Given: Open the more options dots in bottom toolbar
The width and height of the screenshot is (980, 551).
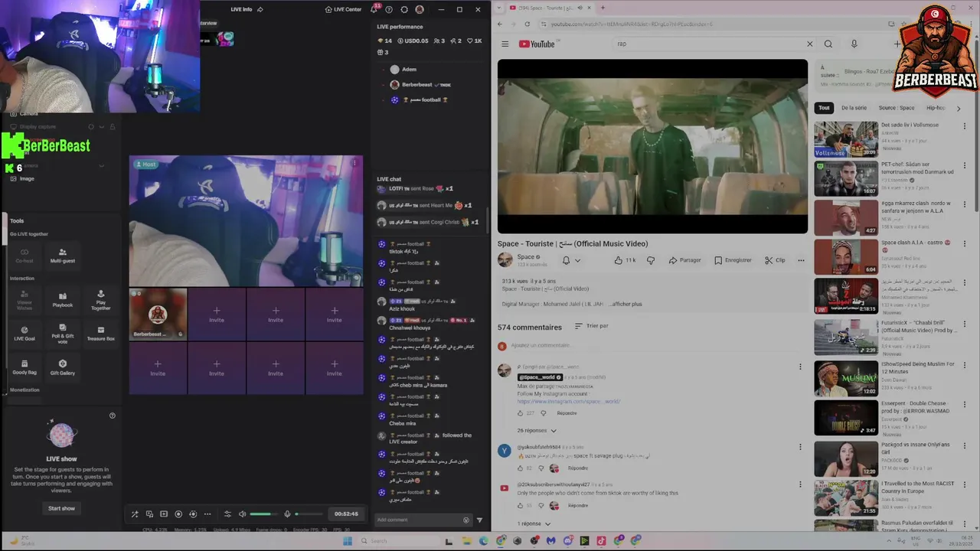Looking at the screenshot, I should coord(207,514).
